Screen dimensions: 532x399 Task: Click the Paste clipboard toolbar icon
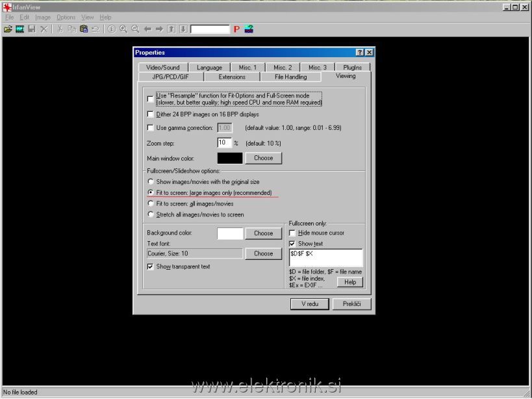point(84,29)
